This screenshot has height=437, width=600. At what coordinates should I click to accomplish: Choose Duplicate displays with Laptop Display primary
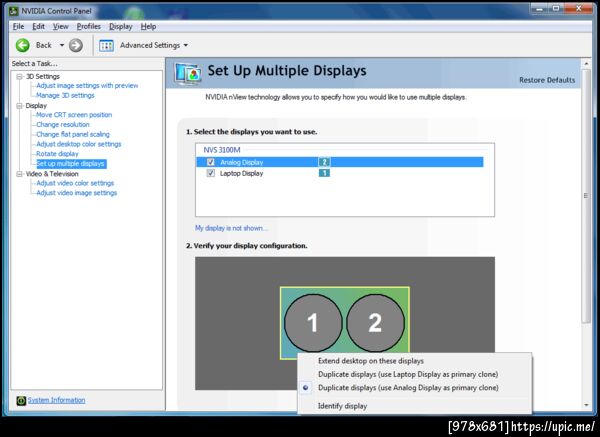coord(408,374)
